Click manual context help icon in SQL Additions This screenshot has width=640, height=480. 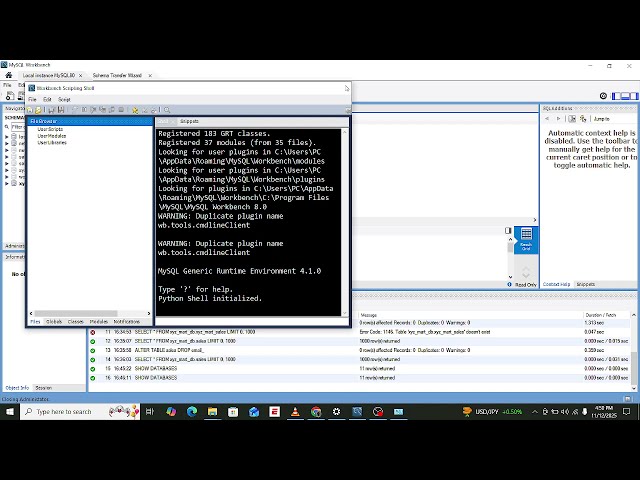coord(572,119)
